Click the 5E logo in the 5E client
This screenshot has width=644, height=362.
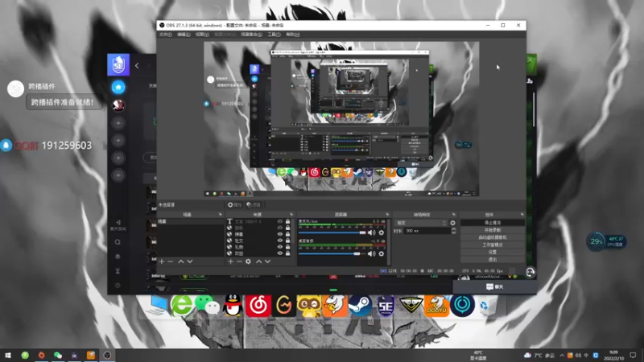coord(118,65)
